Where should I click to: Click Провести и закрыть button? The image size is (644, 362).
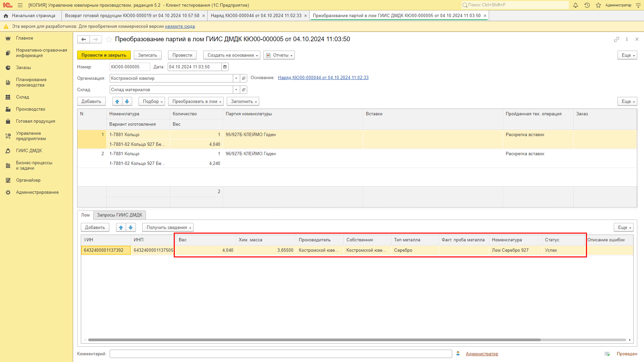pyautogui.click(x=104, y=55)
